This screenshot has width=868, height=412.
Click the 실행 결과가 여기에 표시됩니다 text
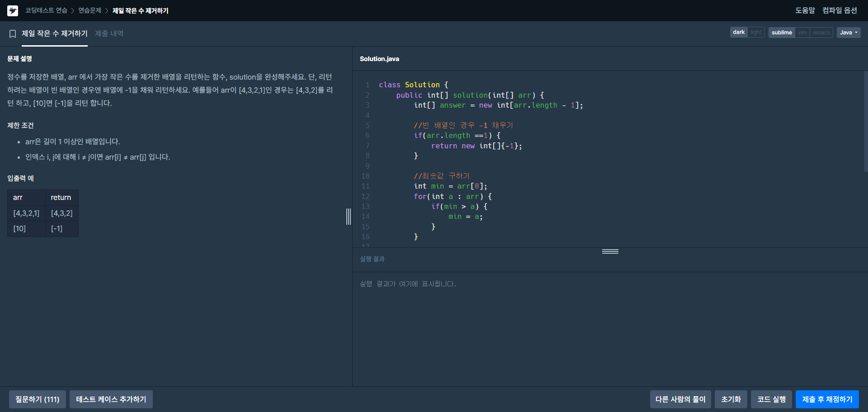408,284
